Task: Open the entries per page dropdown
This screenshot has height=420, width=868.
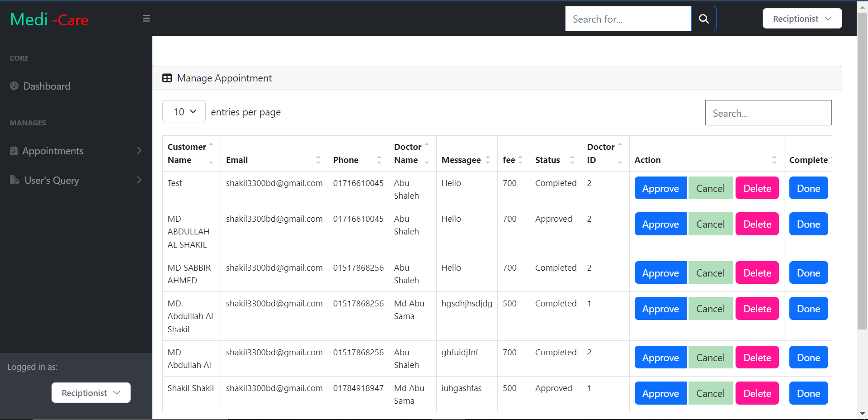Action: (x=184, y=111)
